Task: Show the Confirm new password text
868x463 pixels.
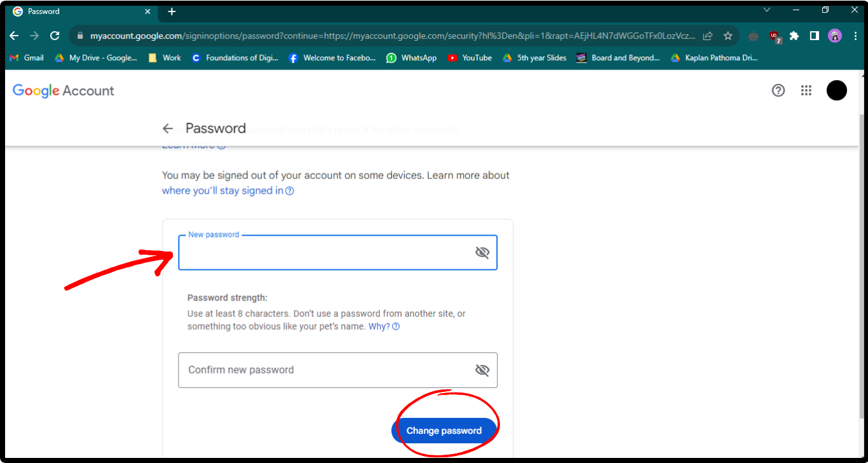Action: tap(482, 370)
